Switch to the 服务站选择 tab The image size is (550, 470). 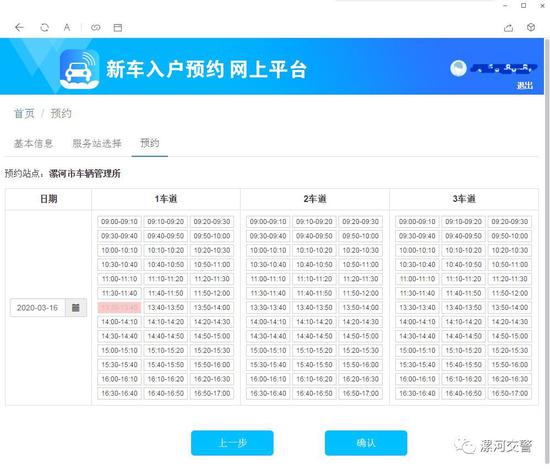coord(97,143)
